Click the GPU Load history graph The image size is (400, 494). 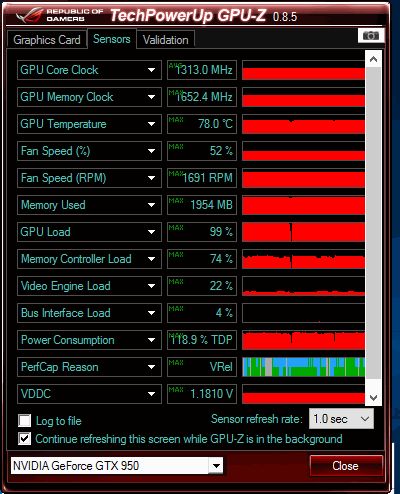pos(303,232)
